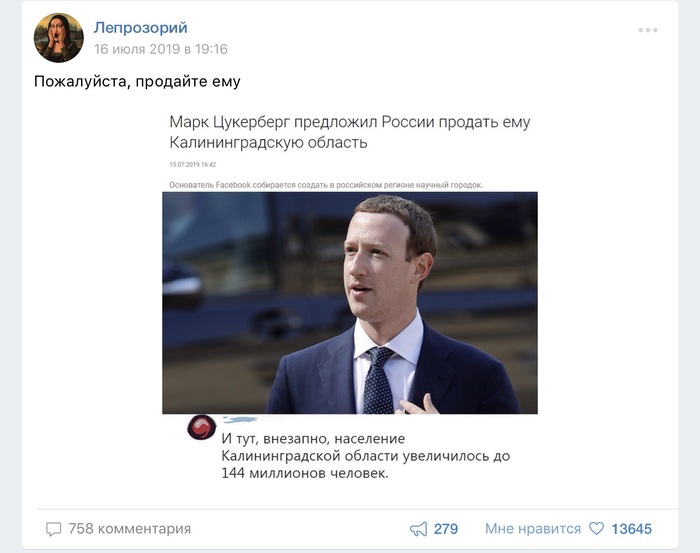Viewport: 700px width, 553px height.
Task: Click the headline about Калининградскую область
Action: [x=350, y=132]
